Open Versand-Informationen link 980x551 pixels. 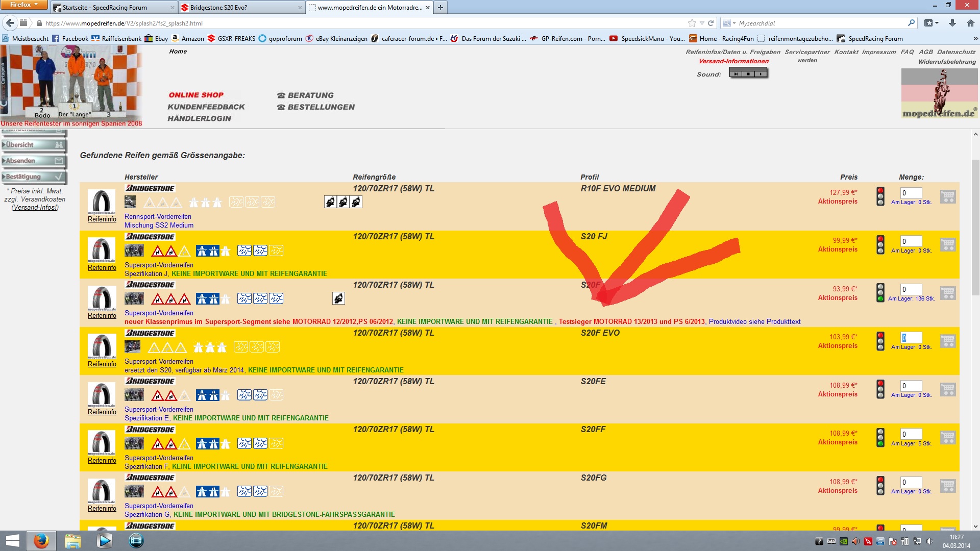tap(733, 61)
